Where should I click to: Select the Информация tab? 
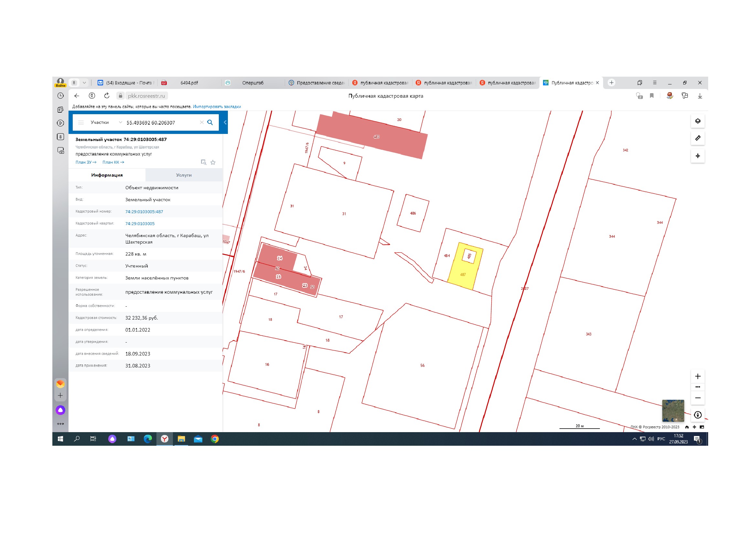pyautogui.click(x=107, y=175)
